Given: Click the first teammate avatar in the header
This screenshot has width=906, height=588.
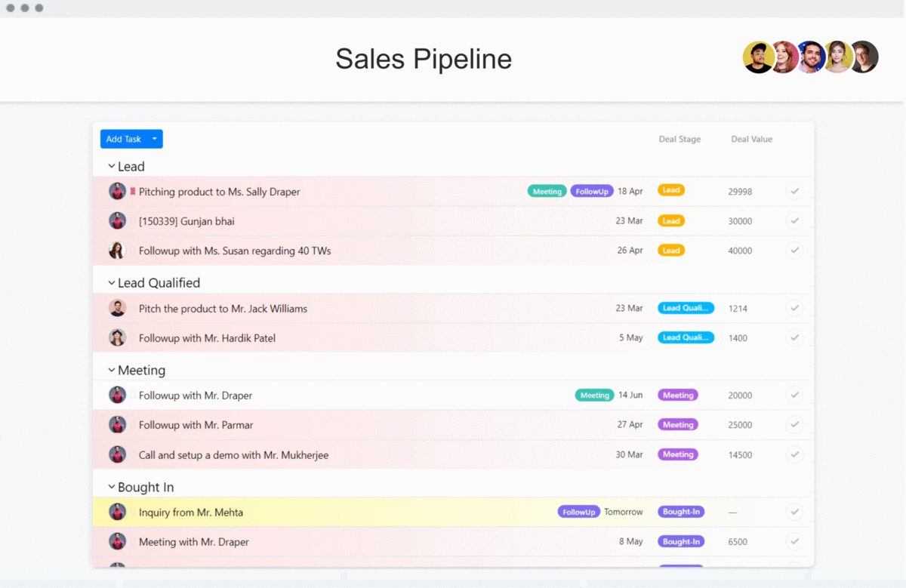Looking at the screenshot, I should 758,57.
